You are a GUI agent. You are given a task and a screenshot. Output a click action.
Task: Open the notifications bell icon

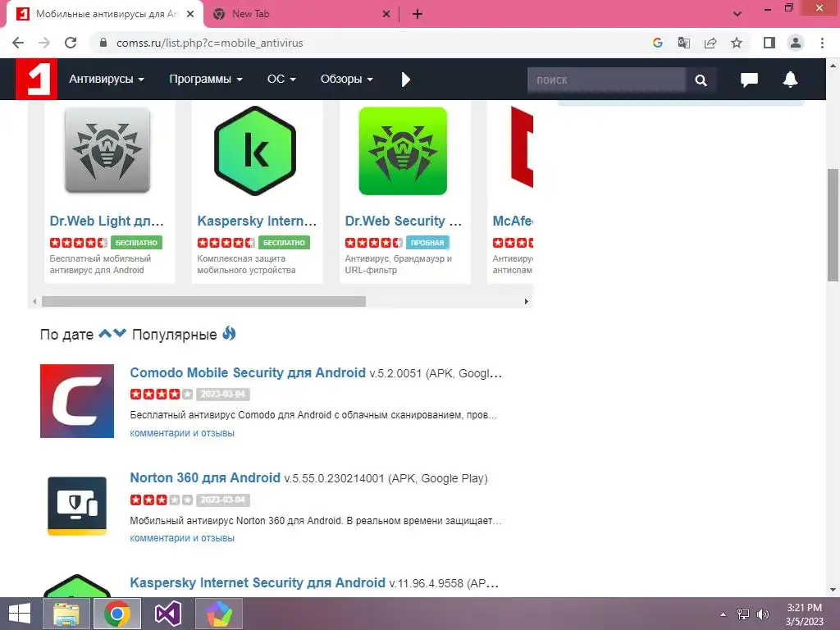coord(790,80)
